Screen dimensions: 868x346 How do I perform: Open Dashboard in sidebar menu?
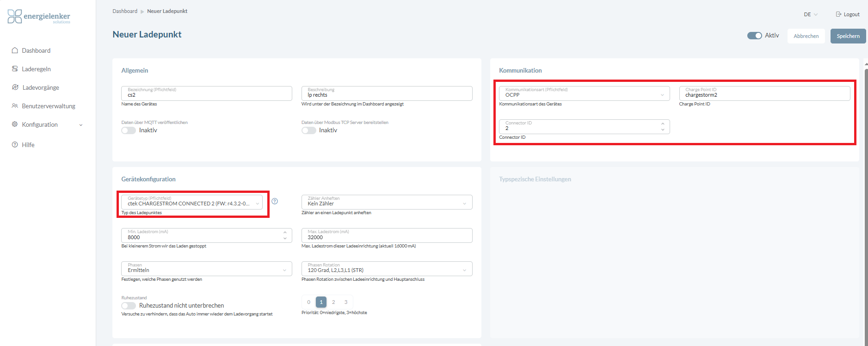click(x=36, y=50)
